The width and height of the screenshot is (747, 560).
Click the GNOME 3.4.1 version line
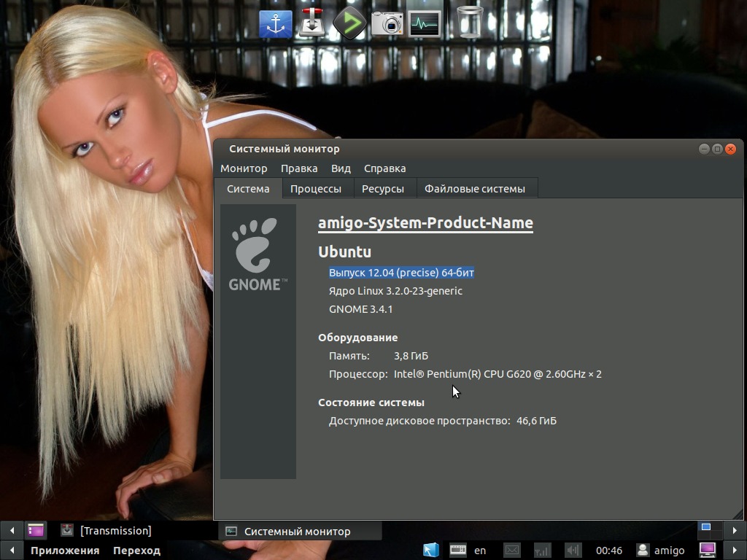click(360, 309)
